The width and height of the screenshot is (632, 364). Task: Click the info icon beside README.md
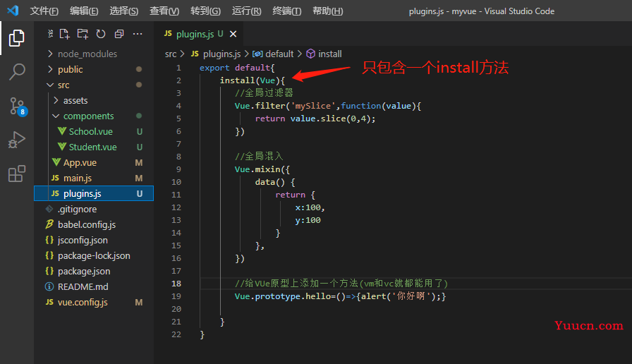49,286
